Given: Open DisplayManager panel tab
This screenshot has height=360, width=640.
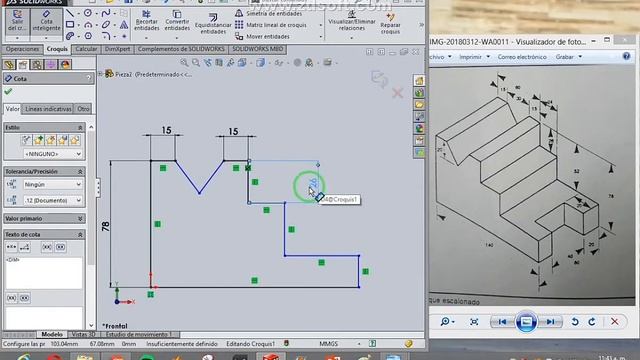Looking at the screenshot, I should click(65, 64).
